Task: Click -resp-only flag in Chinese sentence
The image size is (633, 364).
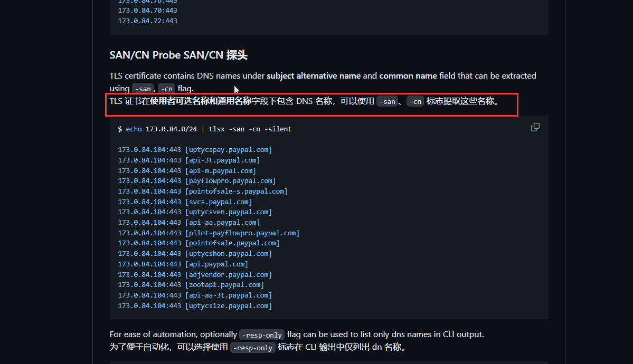Action: (253, 348)
